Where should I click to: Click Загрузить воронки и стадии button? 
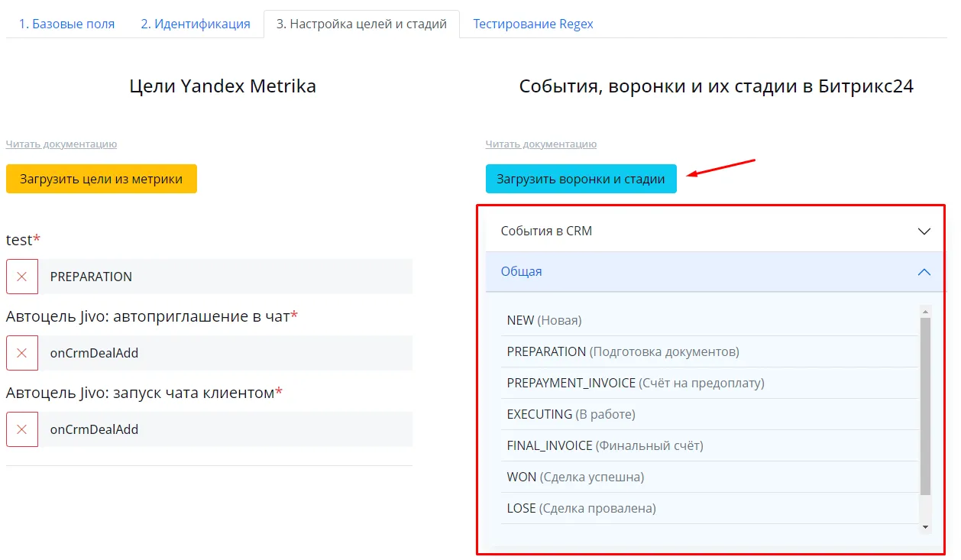click(581, 179)
